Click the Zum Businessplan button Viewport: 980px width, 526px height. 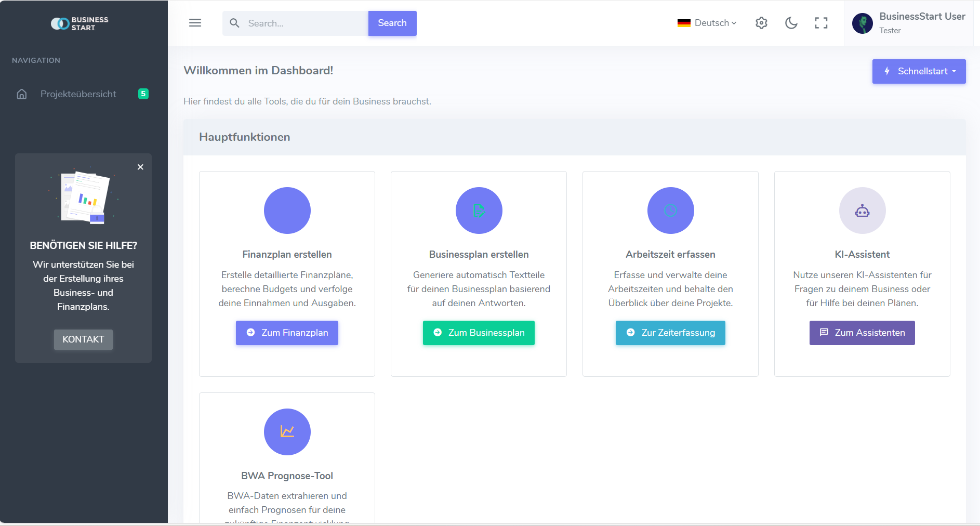coord(479,333)
